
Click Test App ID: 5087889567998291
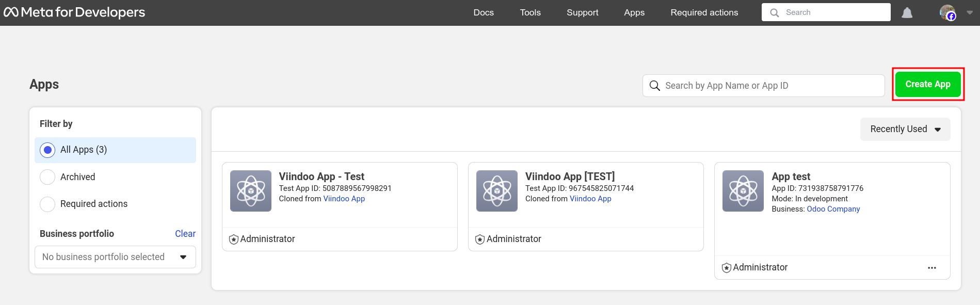pos(335,188)
